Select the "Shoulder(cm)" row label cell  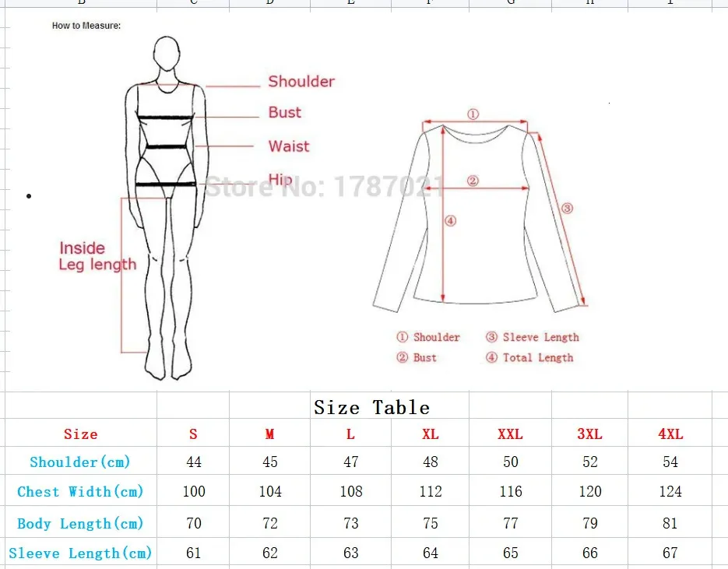pyautogui.click(x=81, y=462)
